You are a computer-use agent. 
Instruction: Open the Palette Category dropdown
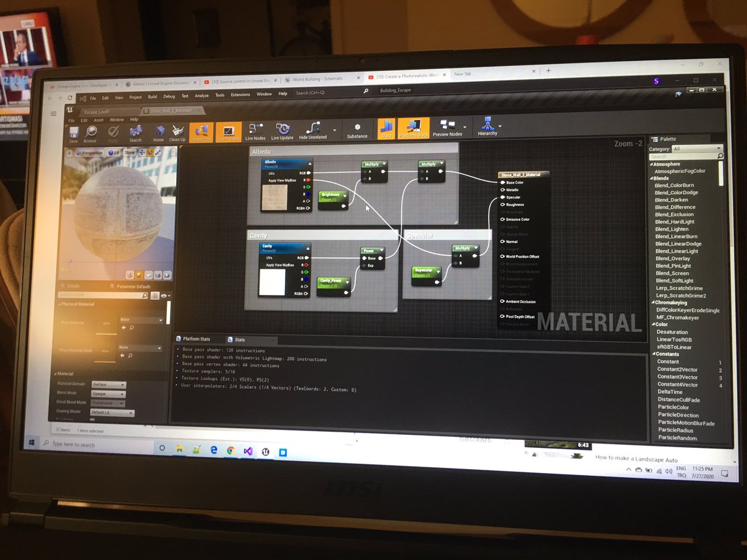[696, 149]
